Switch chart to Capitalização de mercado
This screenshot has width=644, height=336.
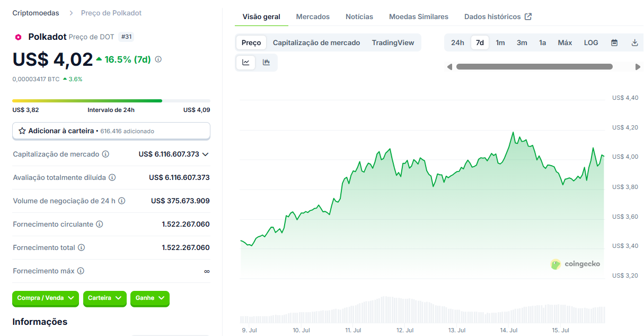coord(316,42)
